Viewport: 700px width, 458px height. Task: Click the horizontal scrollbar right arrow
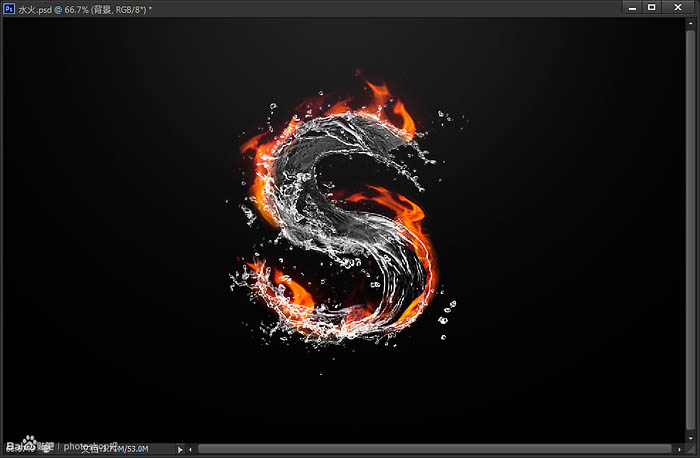[x=679, y=450]
